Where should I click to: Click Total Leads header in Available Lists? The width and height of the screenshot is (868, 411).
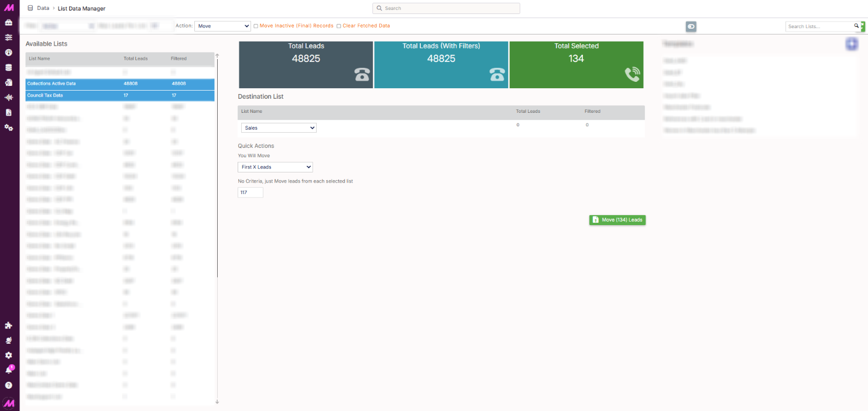click(x=136, y=58)
